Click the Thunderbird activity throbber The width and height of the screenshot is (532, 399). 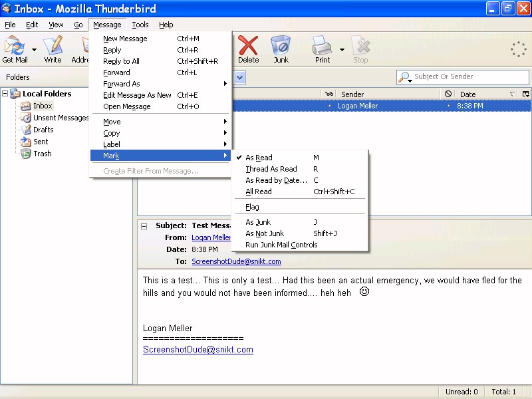pyautogui.click(x=519, y=49)
